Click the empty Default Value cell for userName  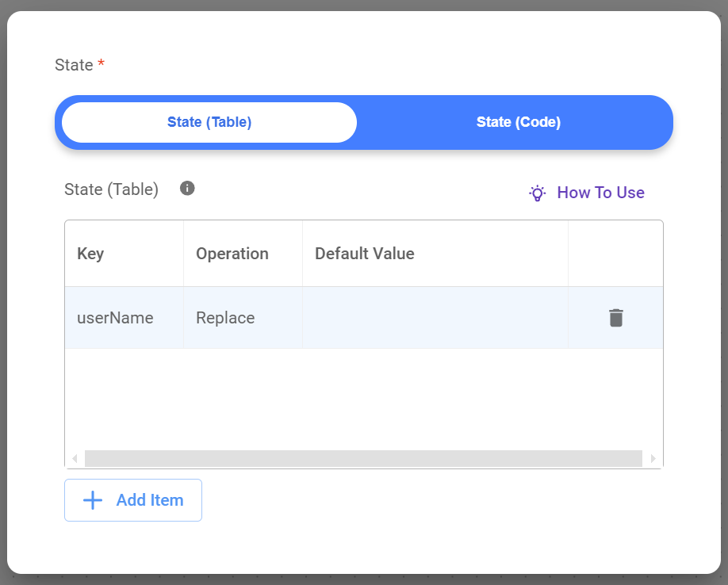coord(435,318)
